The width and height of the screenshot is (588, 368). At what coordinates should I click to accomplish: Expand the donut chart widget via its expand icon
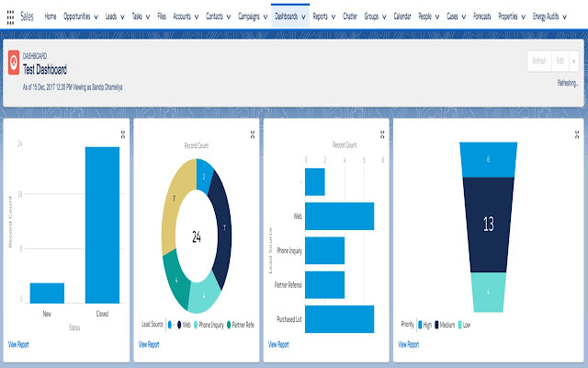tap(253, 135)
